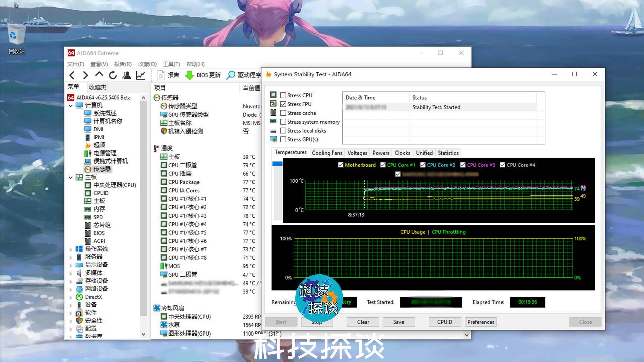This screenshot has width=644, height=362.
Task: Enable Stress cache checkbox
Action: 283,113
